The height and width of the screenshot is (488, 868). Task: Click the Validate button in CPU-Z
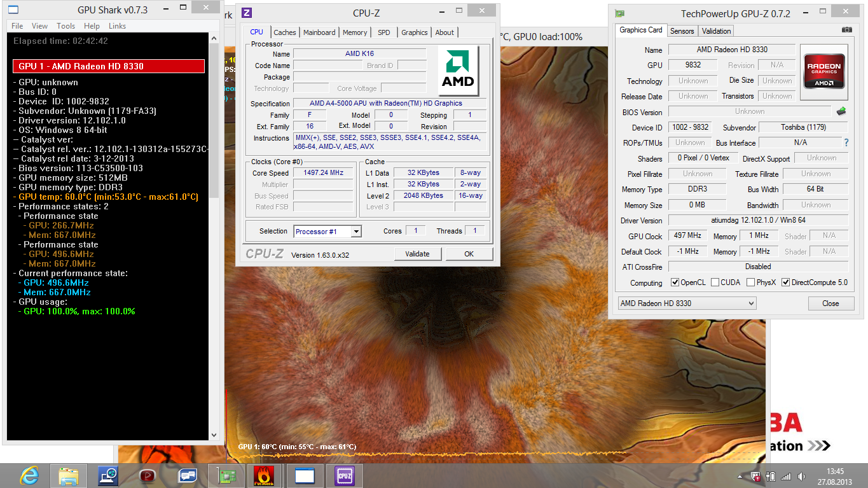coord(417,254)
